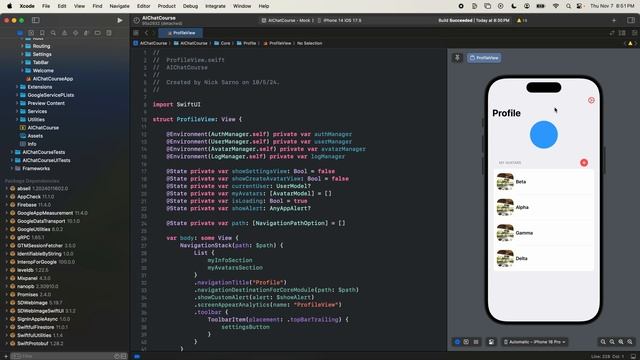Expand the GoogleServicePLists folder
The height and width of the screenshot is (360, 640).
(17, 95)
